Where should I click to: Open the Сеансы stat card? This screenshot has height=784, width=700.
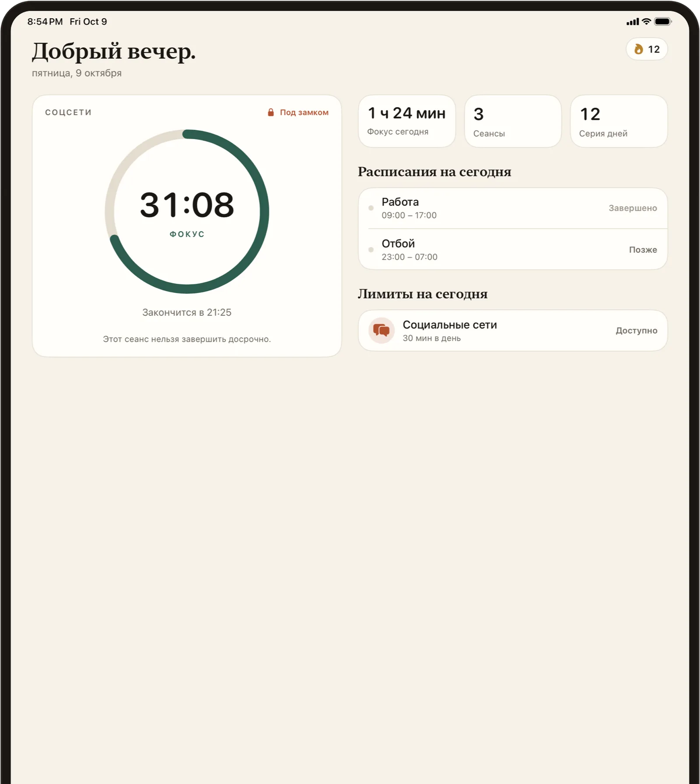coord(513,121)
